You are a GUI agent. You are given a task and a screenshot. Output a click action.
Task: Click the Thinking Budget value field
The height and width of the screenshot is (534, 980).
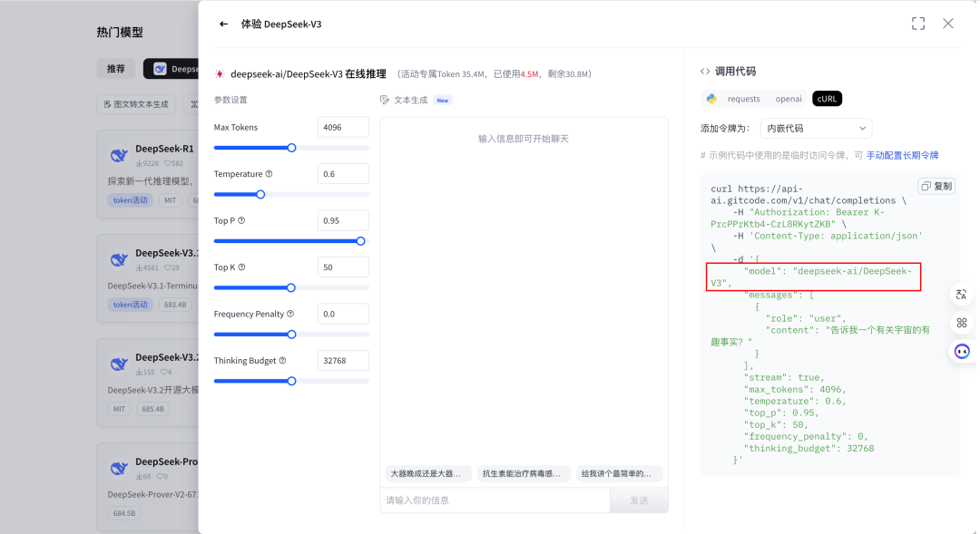(343, 360)
